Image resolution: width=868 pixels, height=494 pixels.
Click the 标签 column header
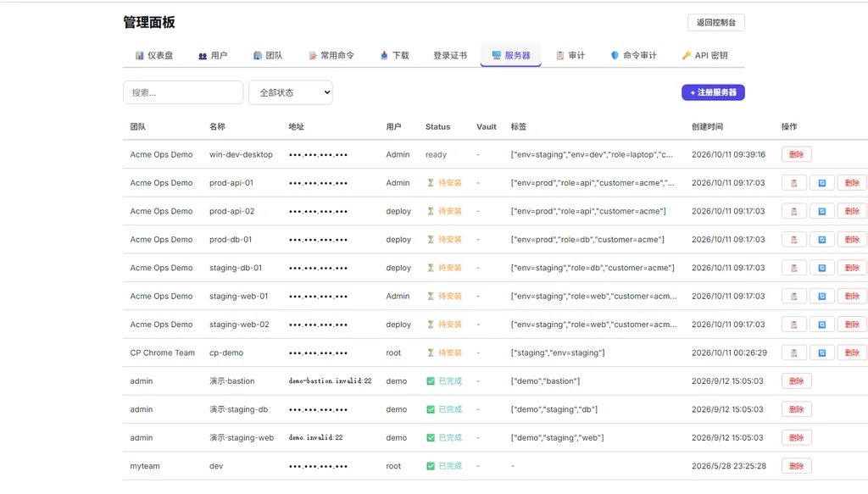coord(519,127)
